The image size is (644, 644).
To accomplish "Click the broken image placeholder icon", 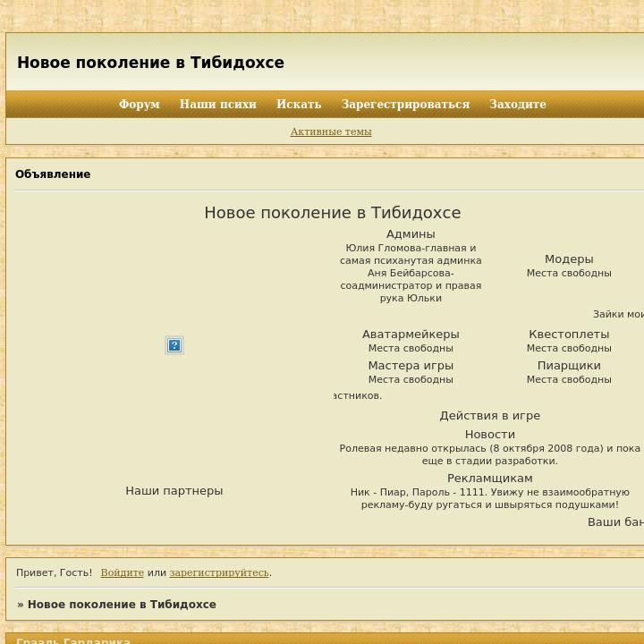I will coord(174,345).
